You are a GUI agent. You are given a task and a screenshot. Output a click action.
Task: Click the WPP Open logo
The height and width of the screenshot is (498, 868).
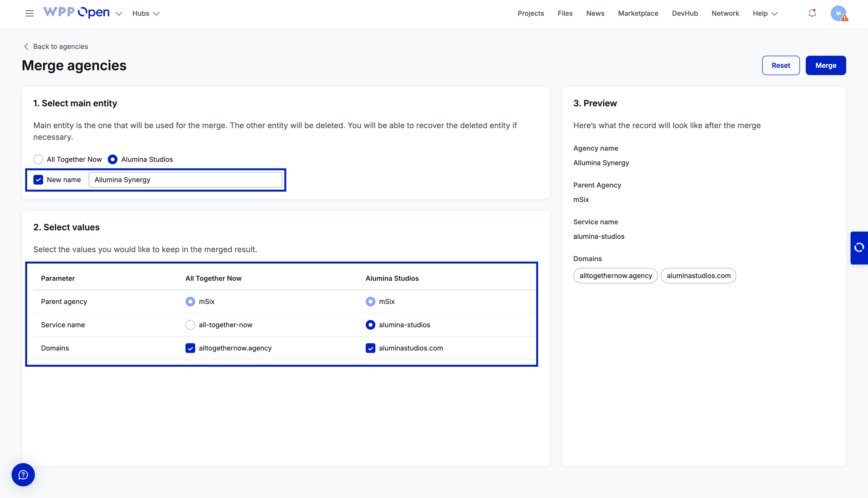coord(77,13)
